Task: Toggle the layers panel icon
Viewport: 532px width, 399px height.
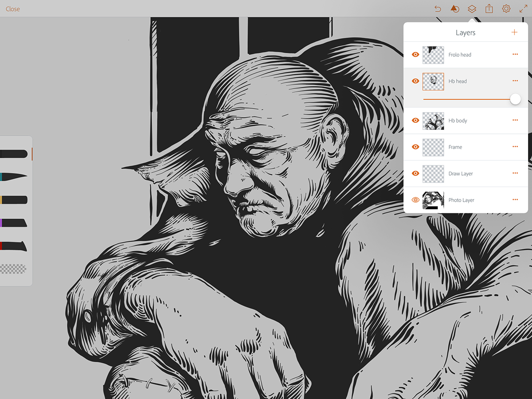Action: click(472, 9)
